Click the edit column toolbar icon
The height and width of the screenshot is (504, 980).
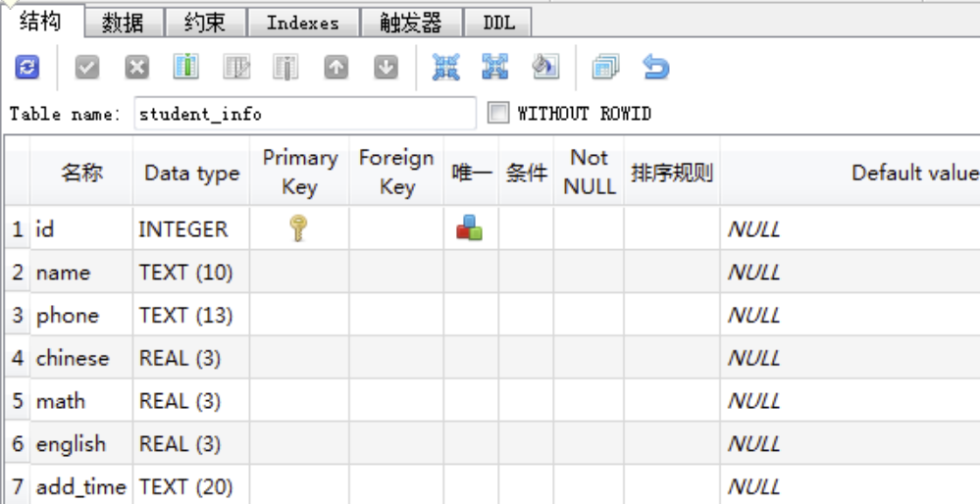pos(236,68)
